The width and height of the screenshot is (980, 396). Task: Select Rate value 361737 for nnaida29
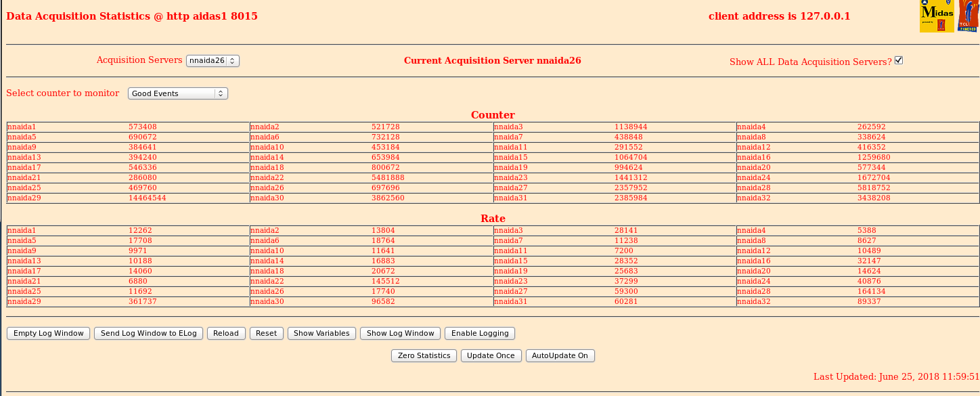pyautogui.click(x=143, y=301)
